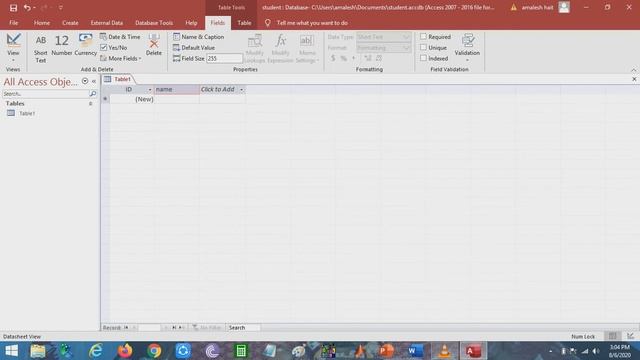Open the user account picture
The image size is (640, 360).
pyautogui.click(x=564, y=7)
